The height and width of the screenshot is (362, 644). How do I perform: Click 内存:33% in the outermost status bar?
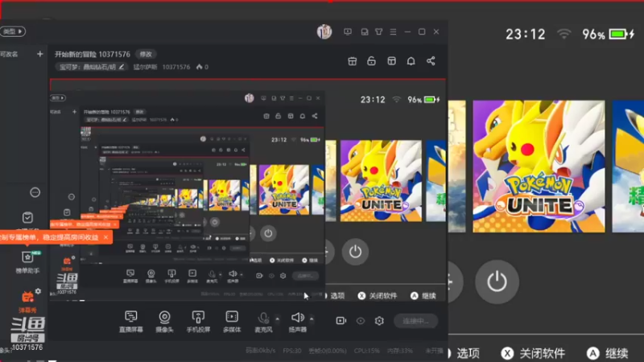click(399, 351)
